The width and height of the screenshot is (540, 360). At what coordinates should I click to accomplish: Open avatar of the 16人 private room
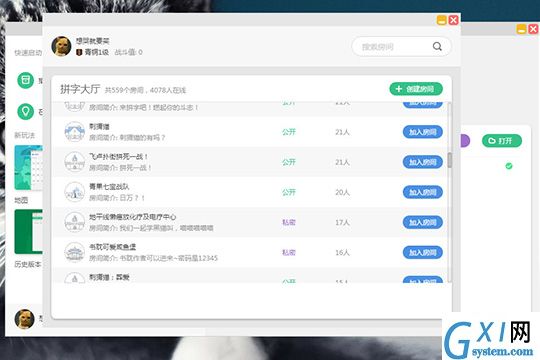coord(74,252)
